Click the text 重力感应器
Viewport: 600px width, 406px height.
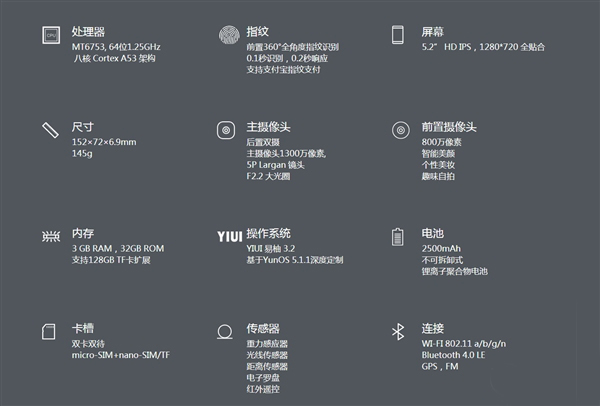267,344
